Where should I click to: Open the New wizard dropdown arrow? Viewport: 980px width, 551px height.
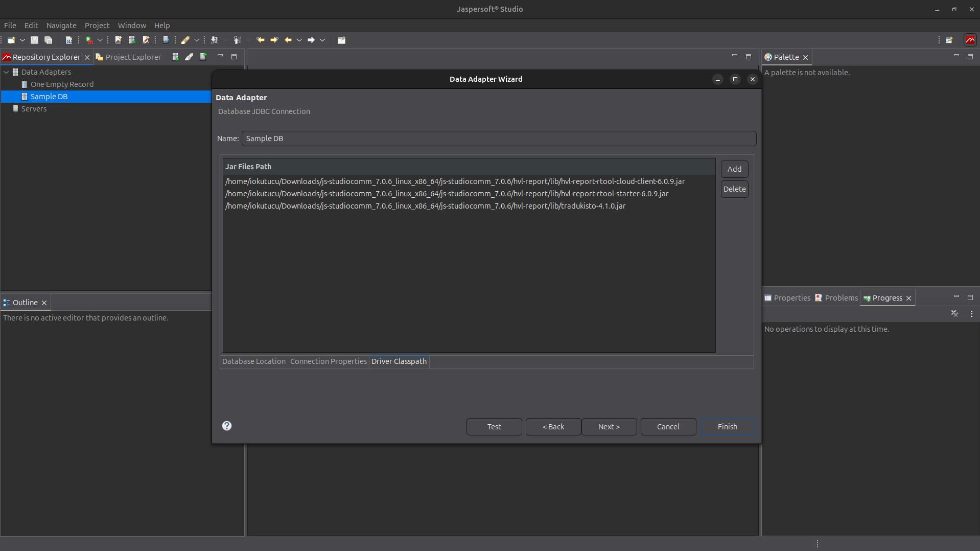(x=22, y=40)
